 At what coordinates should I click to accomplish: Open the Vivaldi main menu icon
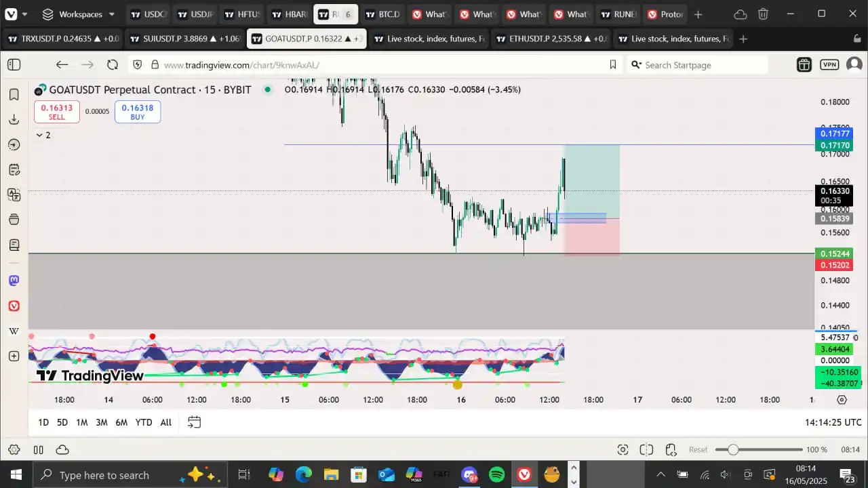pos(11,14)
